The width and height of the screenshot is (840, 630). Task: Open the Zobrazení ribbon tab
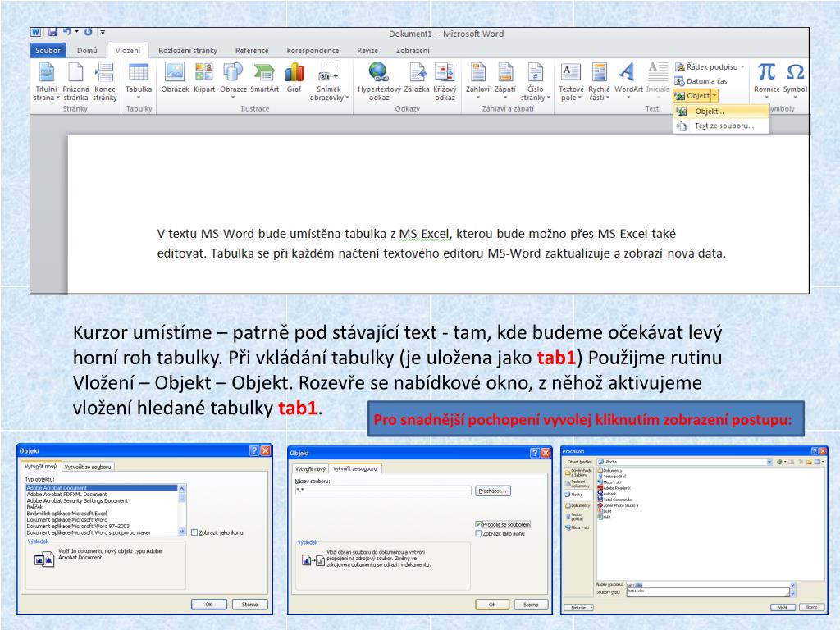point(413,50)
